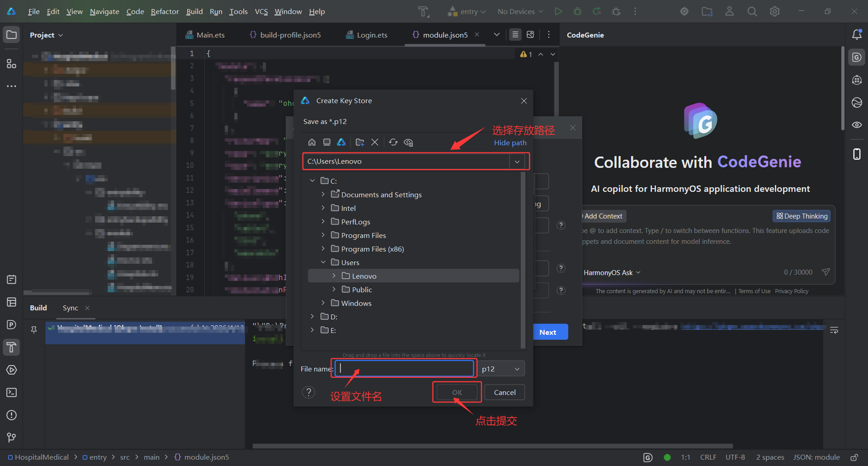Click the Run play icon in toolbar
Viewport: 868px width, 466px height.
click(558, 11)
